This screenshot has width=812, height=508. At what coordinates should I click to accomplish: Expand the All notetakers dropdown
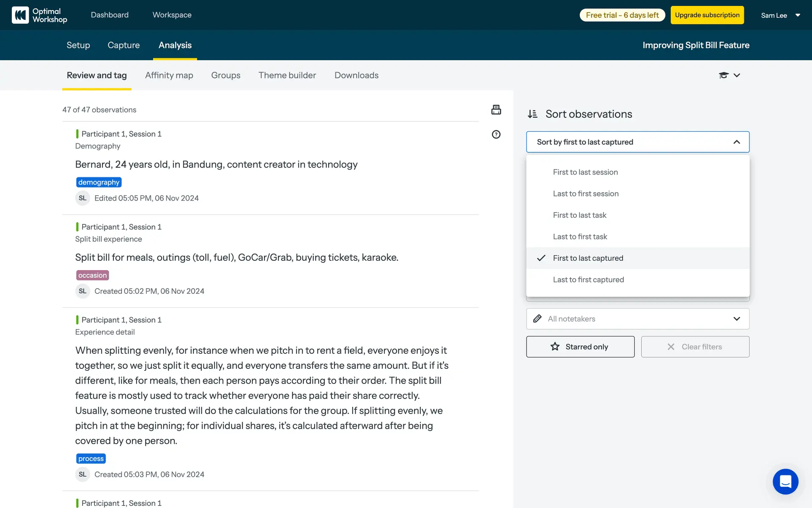point(736,319)
